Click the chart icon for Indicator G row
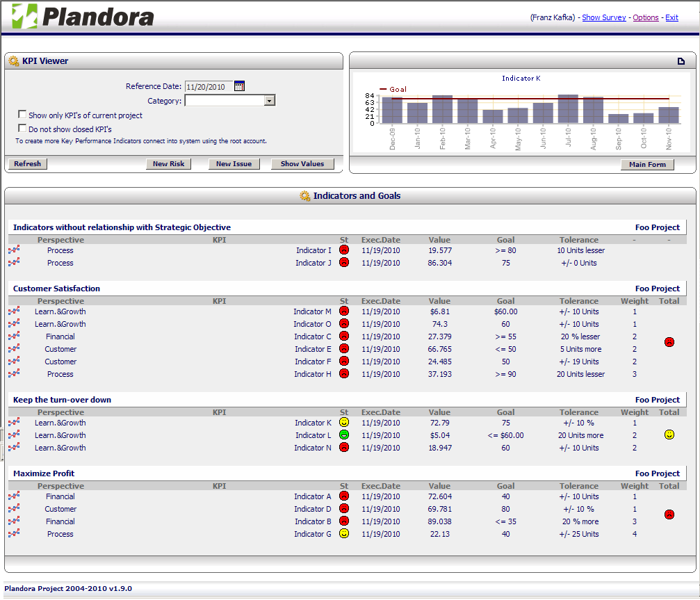The image size is (700, 600). tap(14, 534)
